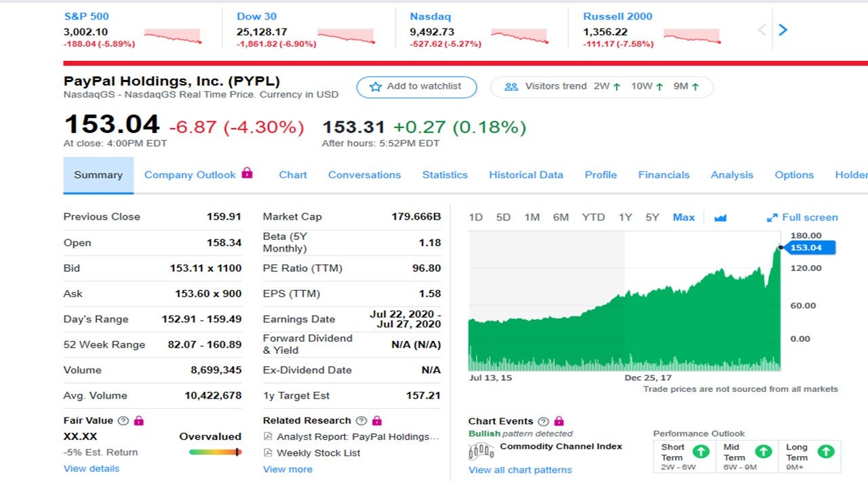Click View more under Related Research

coord(288,469)
